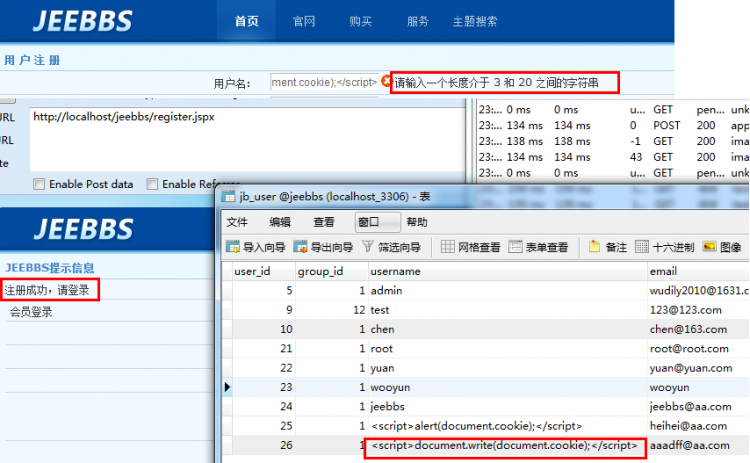The height and width of the screenshot is (463, 750).
Task: Click the 会员登录 member login link
Action: [x=31, y=312]
